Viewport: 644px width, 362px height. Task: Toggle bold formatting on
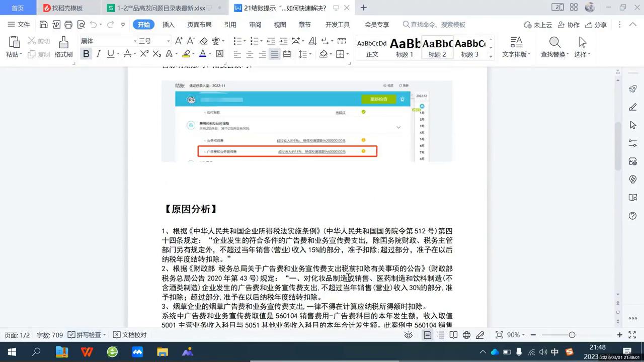click(86, 53)
